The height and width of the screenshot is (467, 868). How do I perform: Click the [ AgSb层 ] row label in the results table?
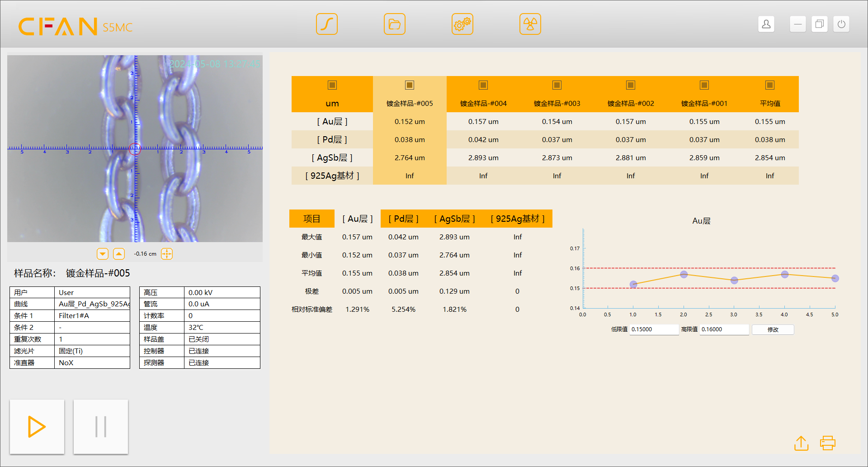click(332, 157)
